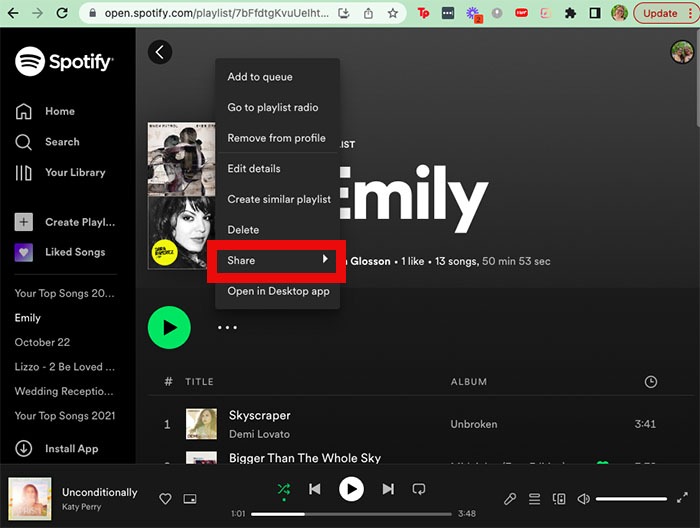Open Lizzo - 2 Be Loved playlist
Viewport: 700px width, 528px height.
[65, 367]
